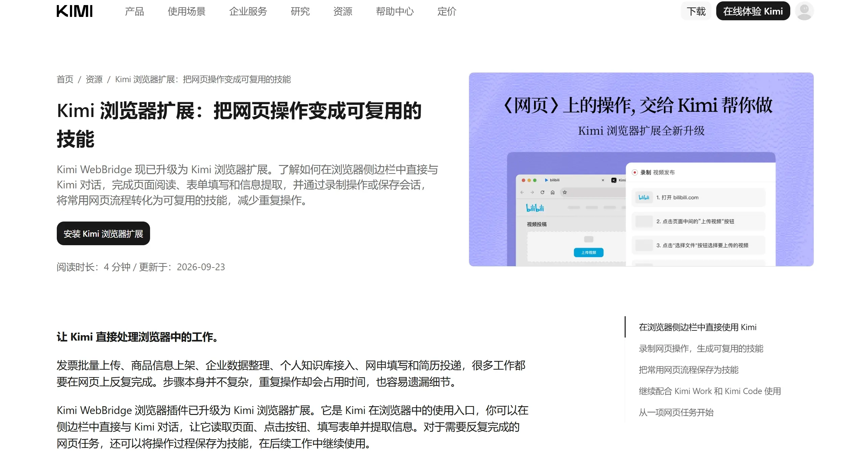Jump to 在浏览器侧边栏中直接使用 Kimi section
This screenshot has width=868, height=462.
[x=698, y=327]
